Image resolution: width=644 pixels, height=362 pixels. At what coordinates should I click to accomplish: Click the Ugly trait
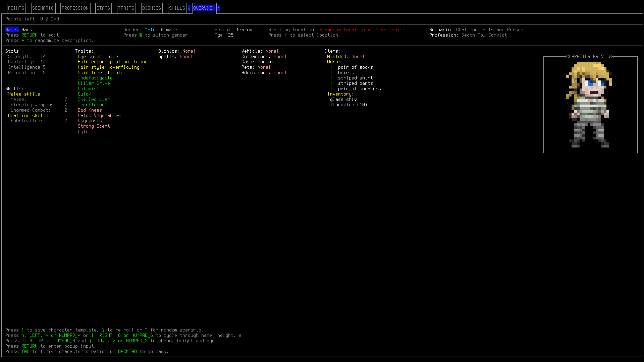83,131
